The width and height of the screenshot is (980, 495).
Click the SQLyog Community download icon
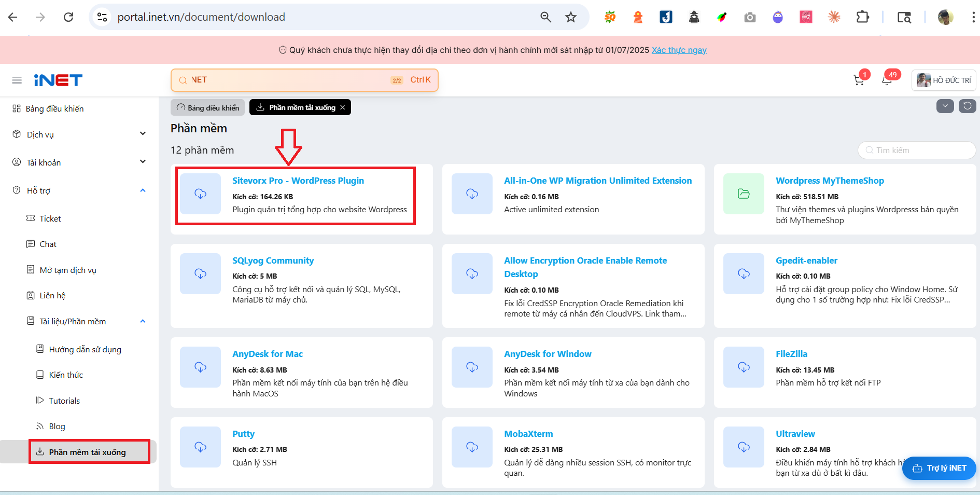pyautogui.click(x=201, y=274)
